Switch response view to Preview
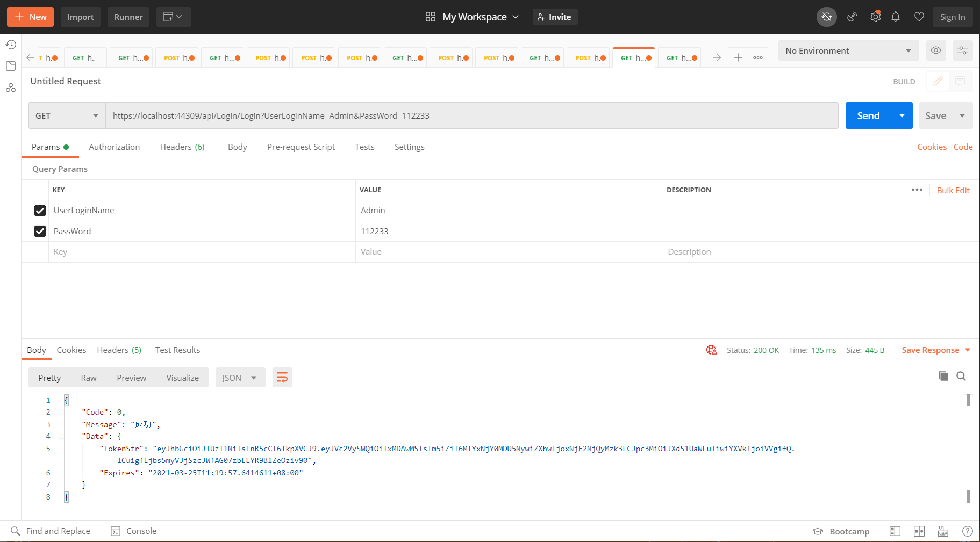The image size is (980, 542). coord(131,378)
